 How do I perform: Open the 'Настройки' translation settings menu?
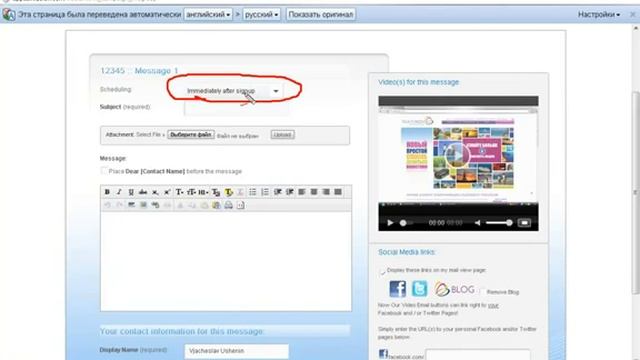(x=599, y=15)
